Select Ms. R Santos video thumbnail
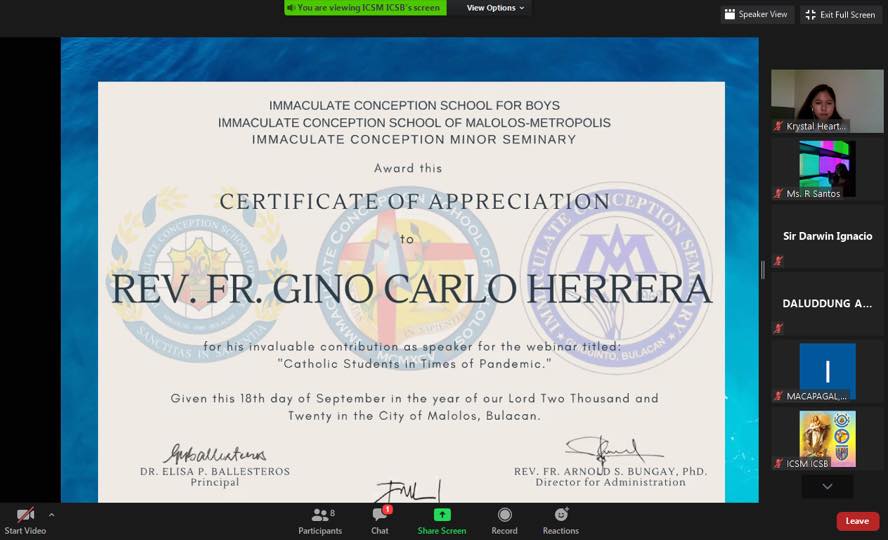Viewport: 888px width, 540px height. pos(827,169)
